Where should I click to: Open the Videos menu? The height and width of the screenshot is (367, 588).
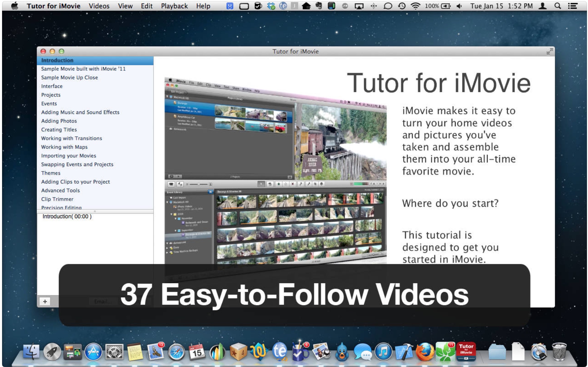point(99,6)
